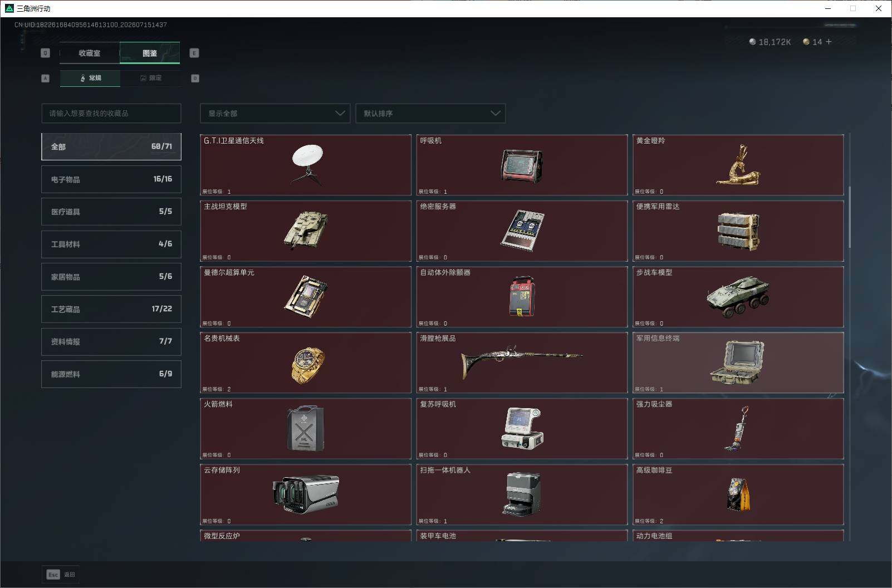Click the A key hint icon

click(46, 78)
